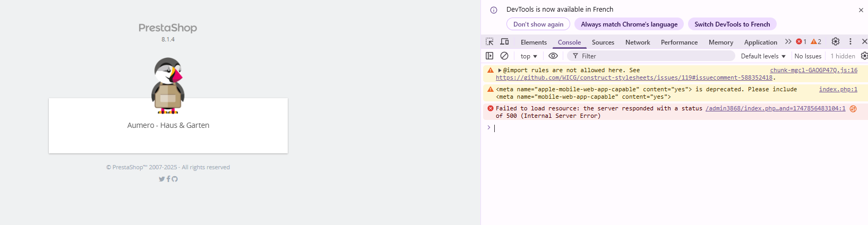Click Switch DevTools to French
Screen dimensions: 868x225
tap(732, 24)
